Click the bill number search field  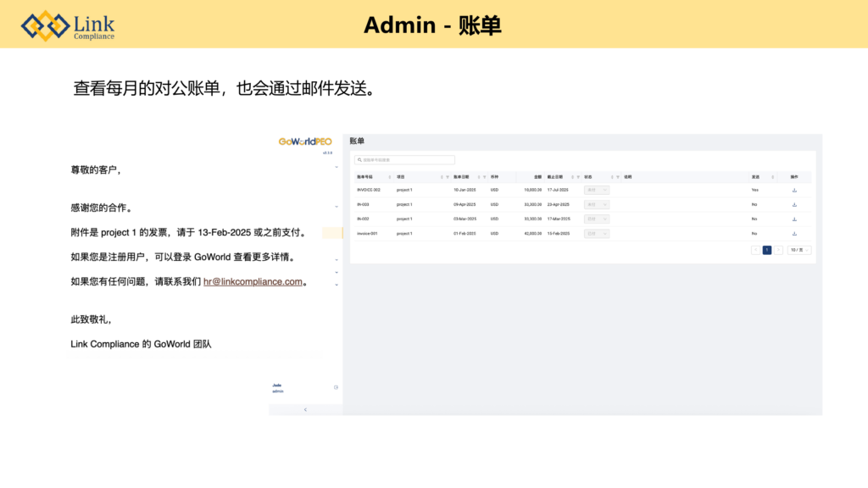(x=405, y=159)
